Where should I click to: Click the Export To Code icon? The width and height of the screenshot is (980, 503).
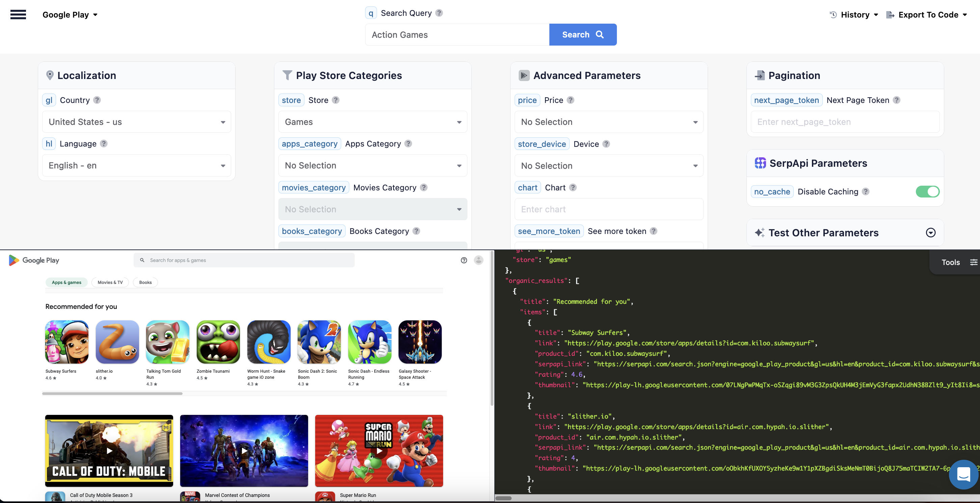pyautogui.click(x=890, y=15)
